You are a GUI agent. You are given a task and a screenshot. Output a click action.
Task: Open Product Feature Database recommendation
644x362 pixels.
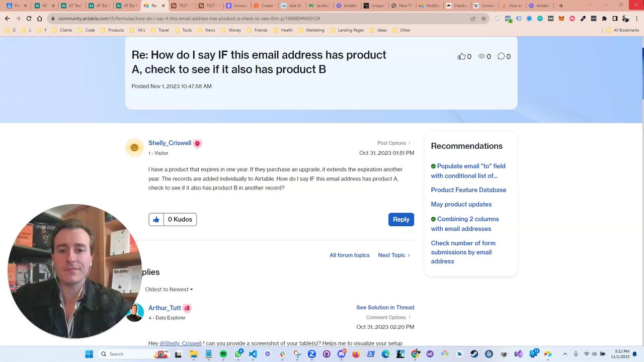468,190
